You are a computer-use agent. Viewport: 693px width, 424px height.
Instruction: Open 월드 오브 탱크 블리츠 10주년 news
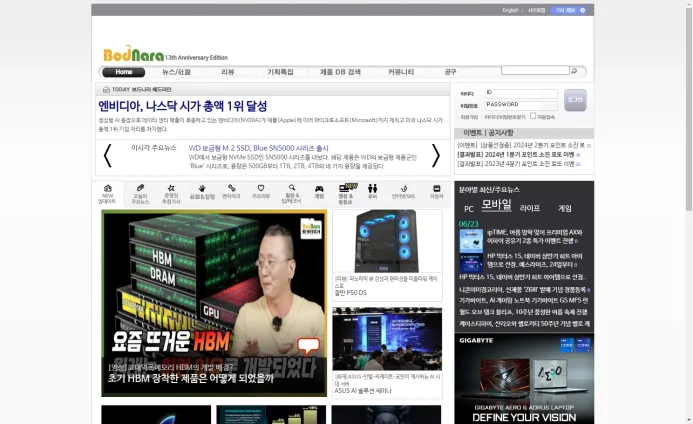click(x=523, y=312)
